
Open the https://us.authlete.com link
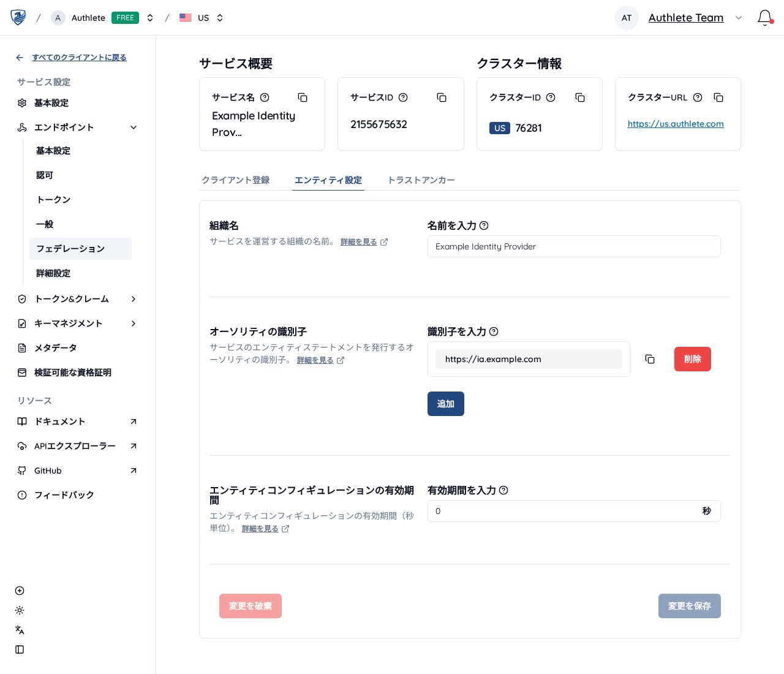(676, 124)
